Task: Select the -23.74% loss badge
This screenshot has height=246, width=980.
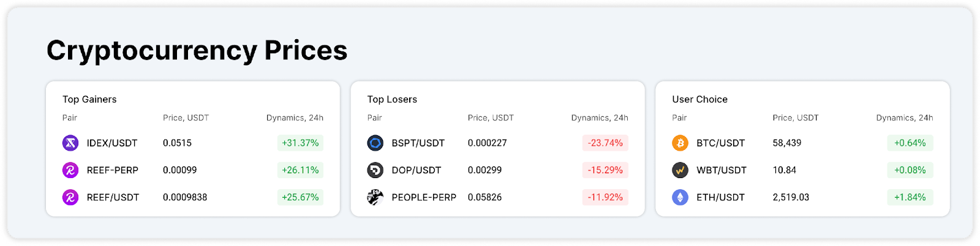Action: tap(605, 143)
